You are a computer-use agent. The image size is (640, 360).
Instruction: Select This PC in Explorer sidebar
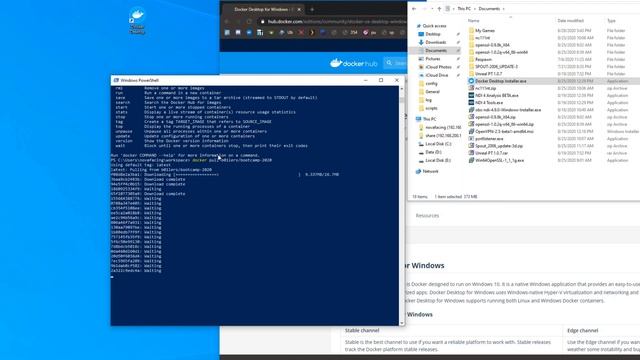[x=429, y=119]
